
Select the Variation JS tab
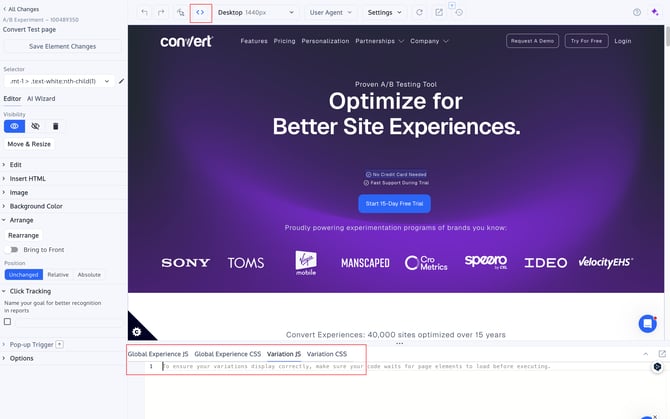click(284, 354)
